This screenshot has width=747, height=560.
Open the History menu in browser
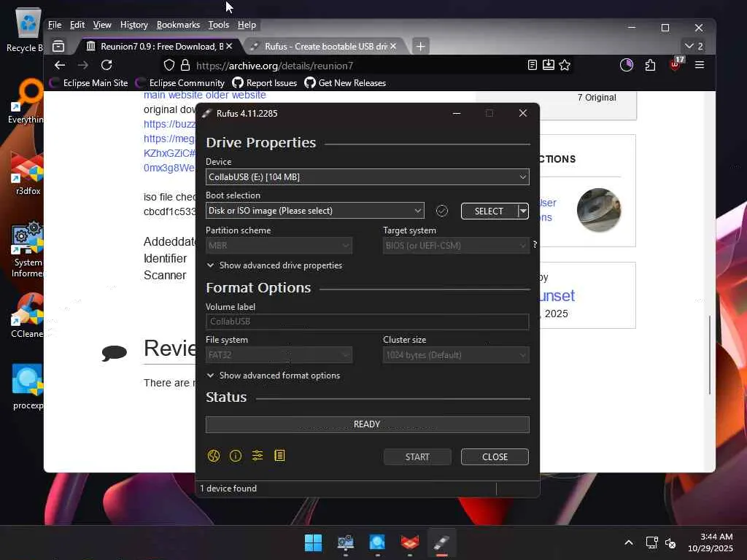pyautogui.click(x=134, y=25)
